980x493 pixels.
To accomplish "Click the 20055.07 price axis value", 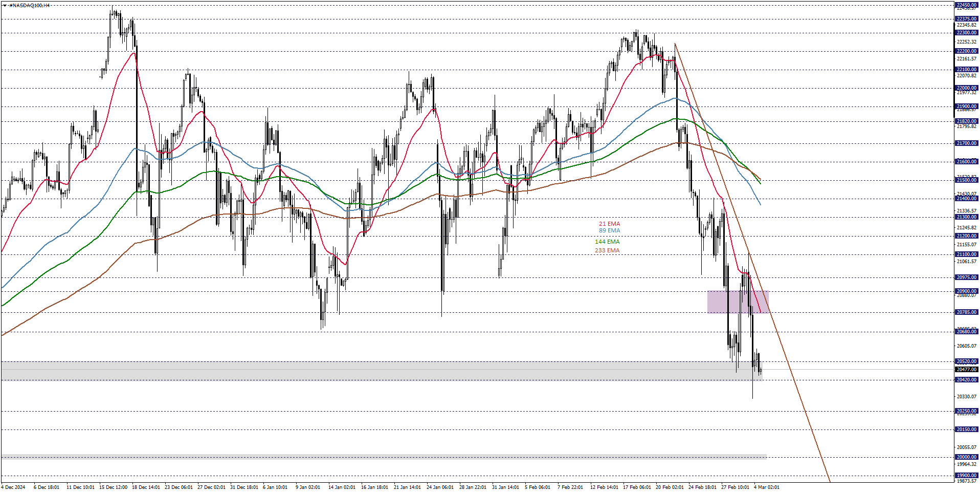I will 967,447.
